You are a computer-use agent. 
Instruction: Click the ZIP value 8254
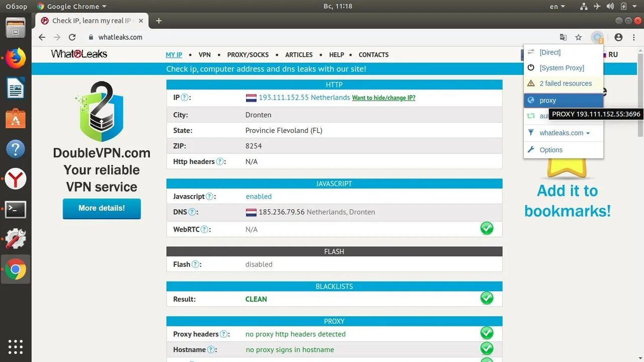coord(254,146)
